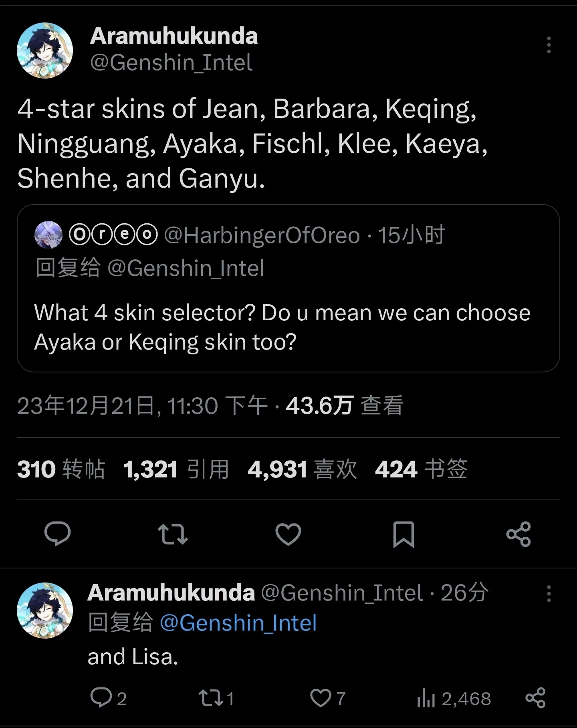View the 1,321 quotes list
This screenshot has height=728, width=577.
(176, 469)
